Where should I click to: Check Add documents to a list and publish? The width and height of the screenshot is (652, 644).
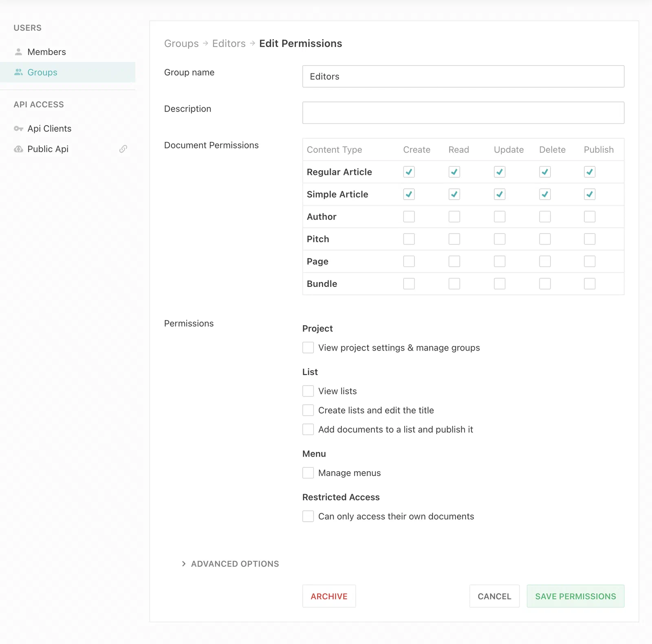(308, 429)
